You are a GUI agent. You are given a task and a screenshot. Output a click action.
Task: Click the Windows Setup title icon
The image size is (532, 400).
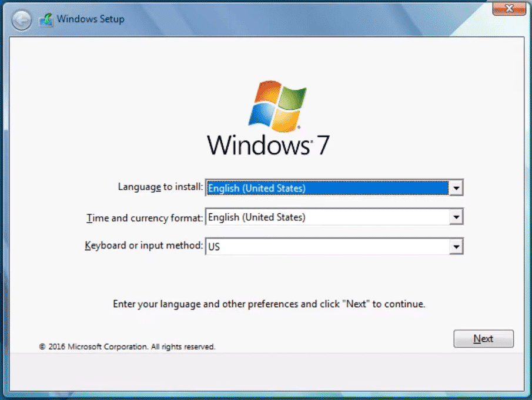[46, 20]
